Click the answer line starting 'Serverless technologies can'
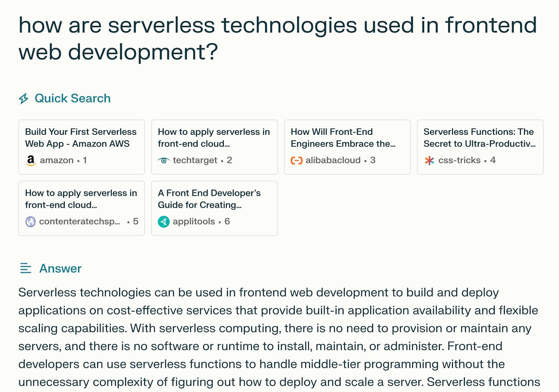559x392 pixels. tap(258, 293)
